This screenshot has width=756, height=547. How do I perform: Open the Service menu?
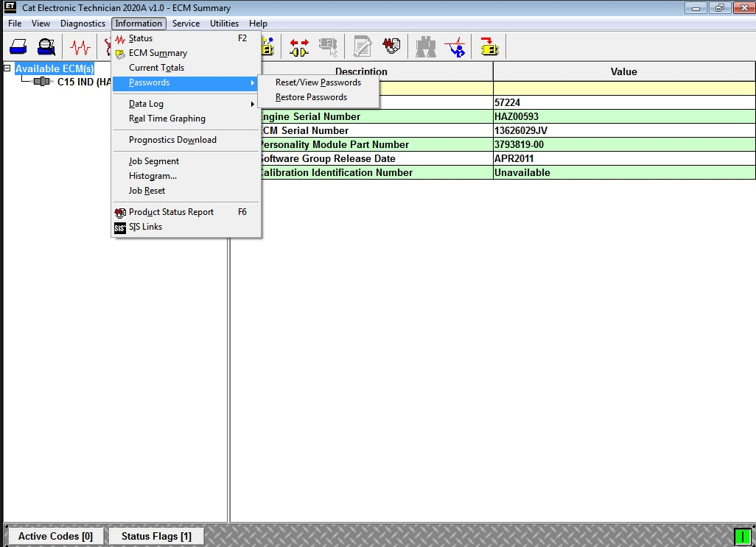click(186, 24)
